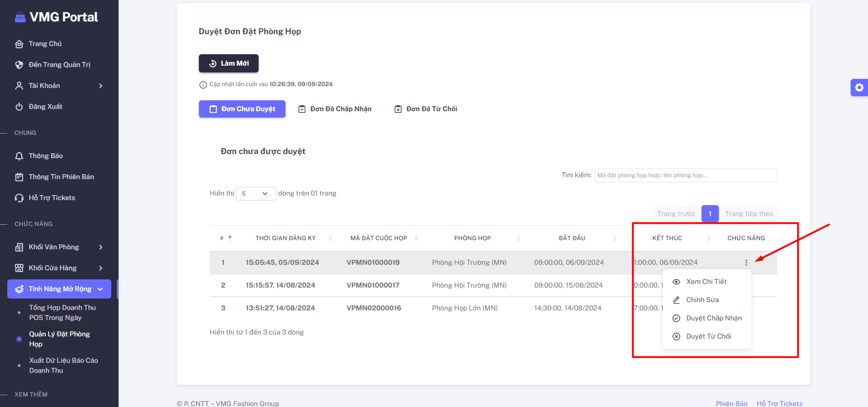Collapse Tính Năng Mở Rộng chevron
The height and width of the screenshot is (407, 868).
pyautogui.click(x=100, y=289)
